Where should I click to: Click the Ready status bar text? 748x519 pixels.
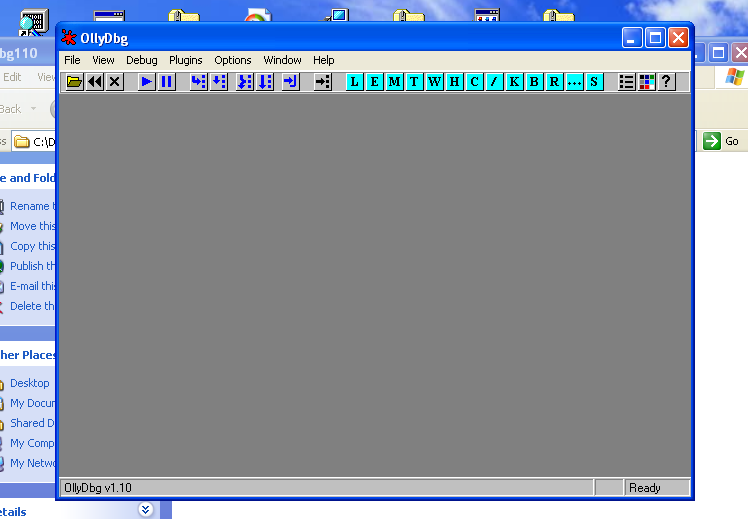coord(644,488)
